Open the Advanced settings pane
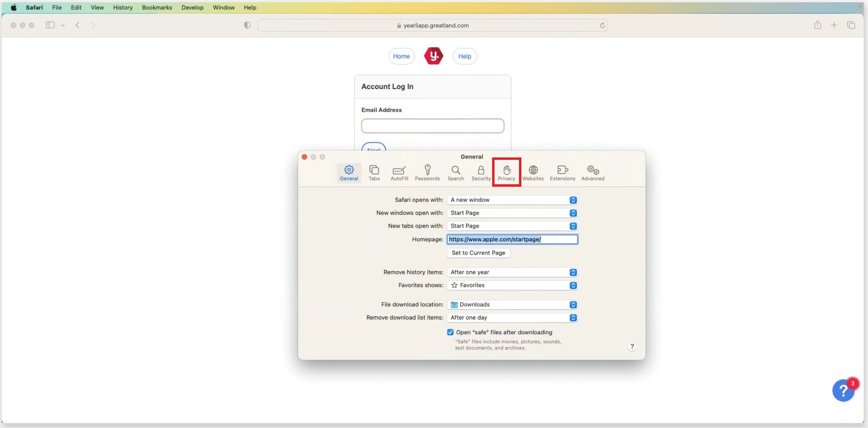 pyautogui.click(x=592, y=173)
